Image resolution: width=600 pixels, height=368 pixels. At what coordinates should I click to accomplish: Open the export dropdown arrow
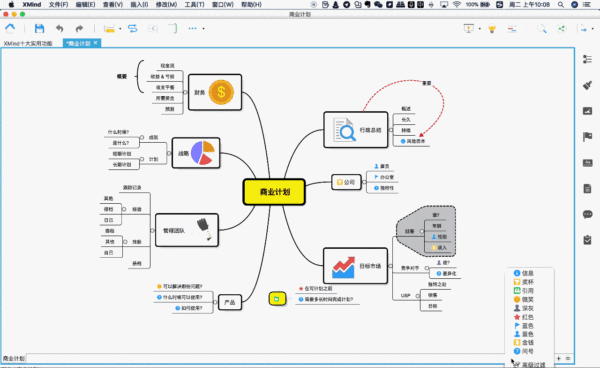coord(593,29)
